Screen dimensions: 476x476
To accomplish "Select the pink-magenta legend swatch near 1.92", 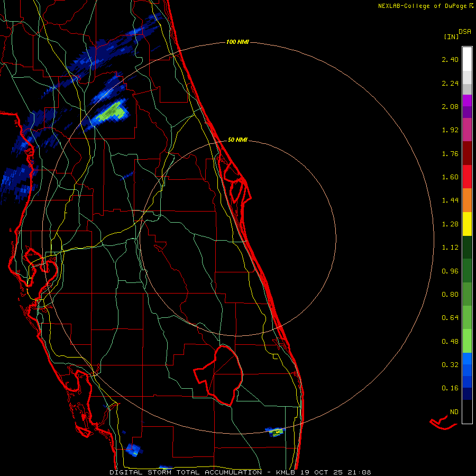I will point(467,130).
